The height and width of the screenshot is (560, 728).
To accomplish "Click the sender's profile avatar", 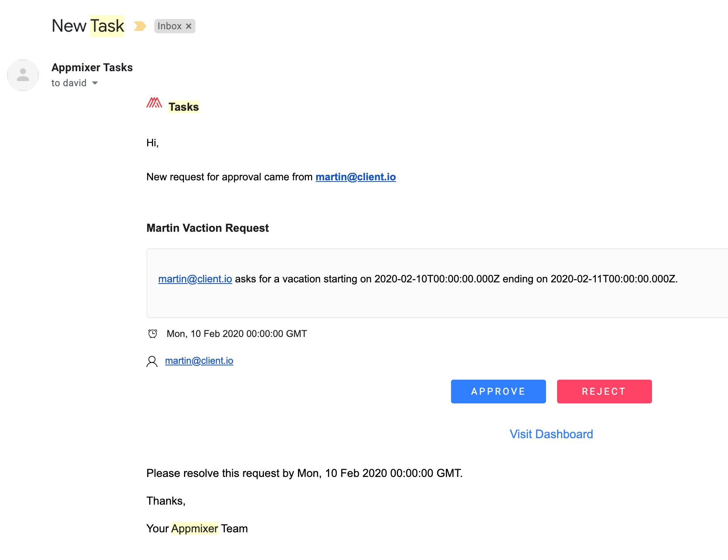I will click(x=23, y=75).
